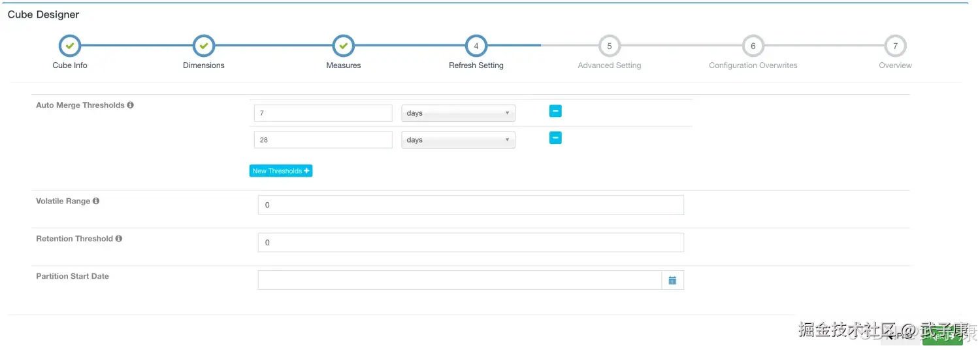980x350 pixels.
Task: Open the Measures step checkmark circle
Action: click(x=344, y=46)
